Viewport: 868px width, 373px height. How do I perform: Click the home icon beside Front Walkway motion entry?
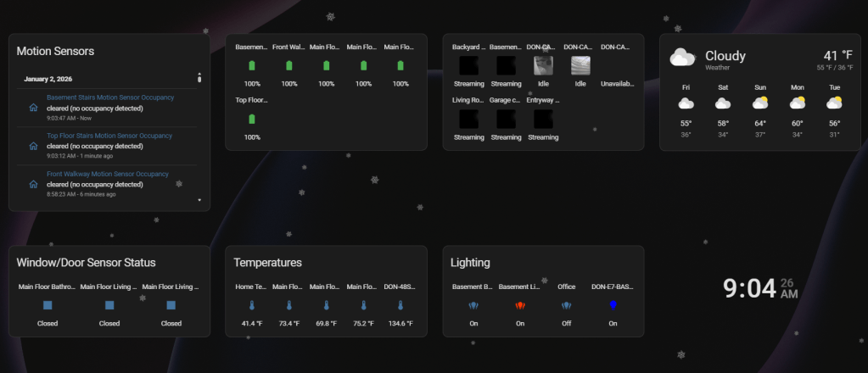pyautogui.click(x=33, y=184)
